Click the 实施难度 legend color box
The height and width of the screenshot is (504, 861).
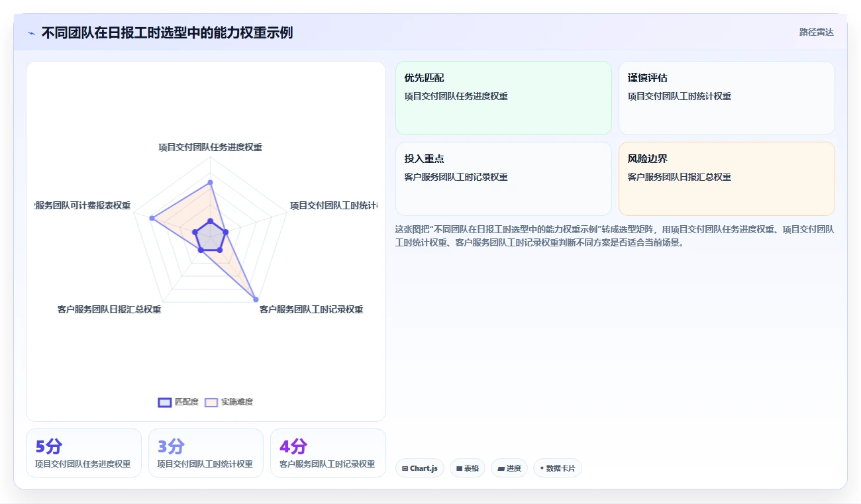[211, 402]
